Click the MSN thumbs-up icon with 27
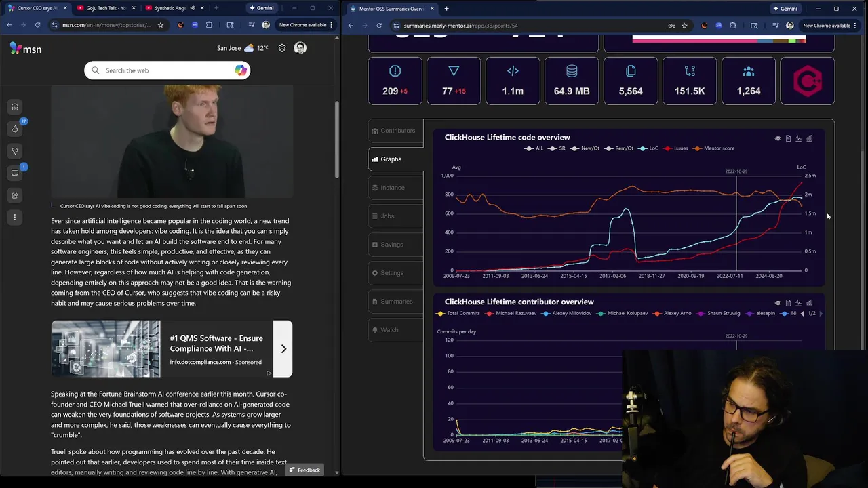This screenshot has height=488, width=868. click(x=15, y=129)
